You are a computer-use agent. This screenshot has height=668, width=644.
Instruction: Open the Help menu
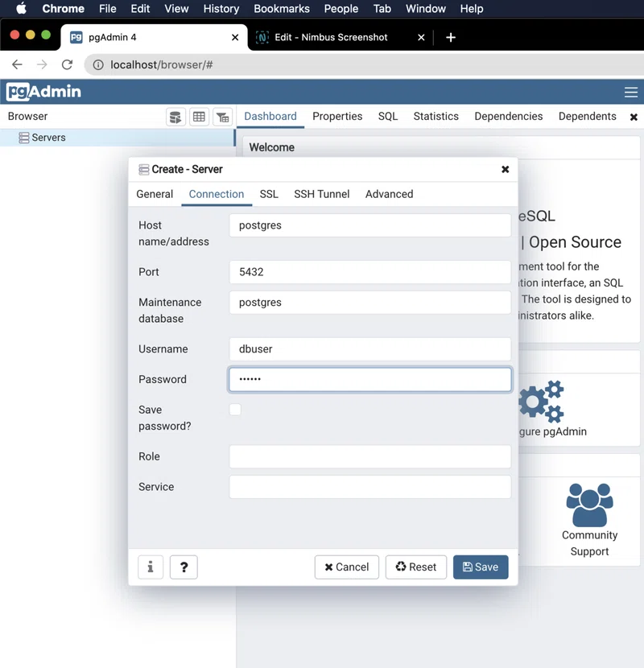[x=472, y=9]
